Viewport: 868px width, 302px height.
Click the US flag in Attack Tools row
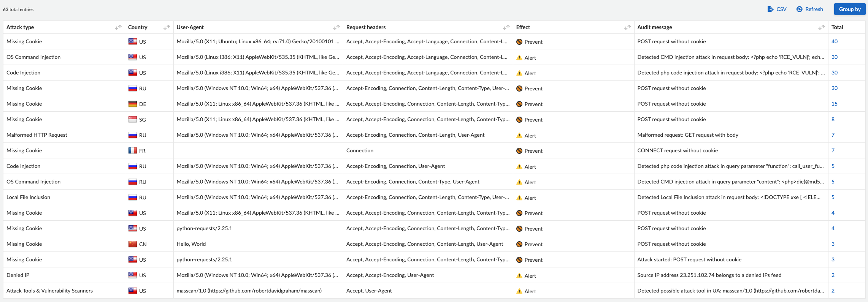pyautogui.click(x=133, y=291)
